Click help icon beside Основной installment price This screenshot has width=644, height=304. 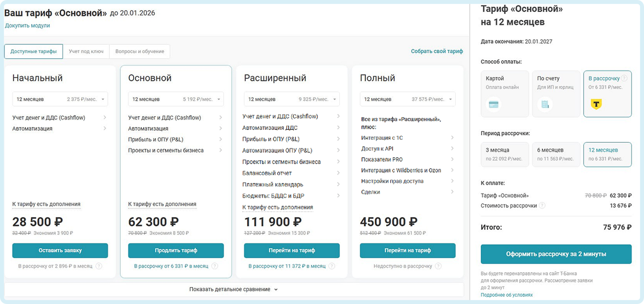[215, 266]
